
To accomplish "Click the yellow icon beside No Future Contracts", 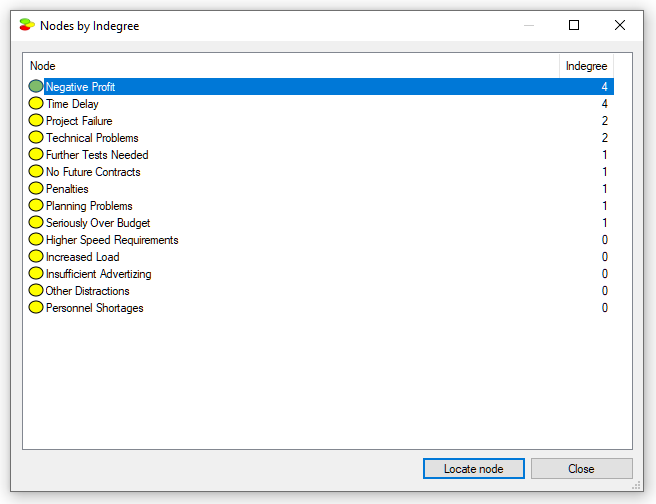I will [36, 171].
